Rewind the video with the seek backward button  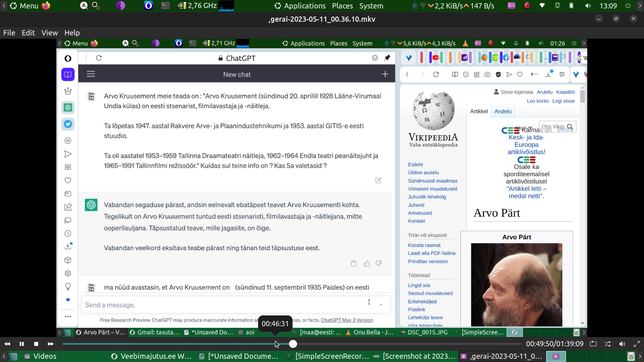[x=7, y=344]
